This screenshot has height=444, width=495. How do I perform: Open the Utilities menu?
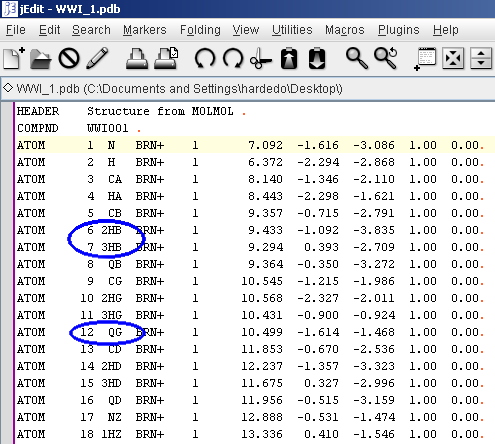point(292,30)
